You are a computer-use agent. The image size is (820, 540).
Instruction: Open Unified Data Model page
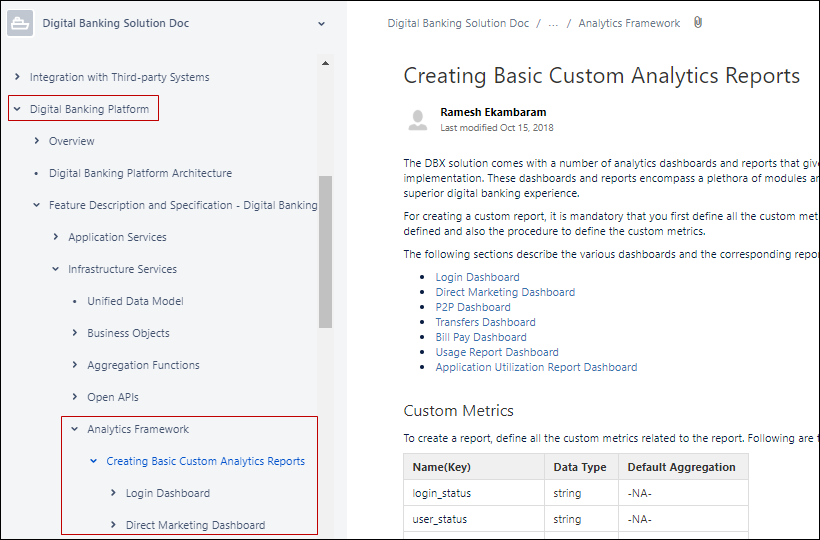(x=135, y=301)
